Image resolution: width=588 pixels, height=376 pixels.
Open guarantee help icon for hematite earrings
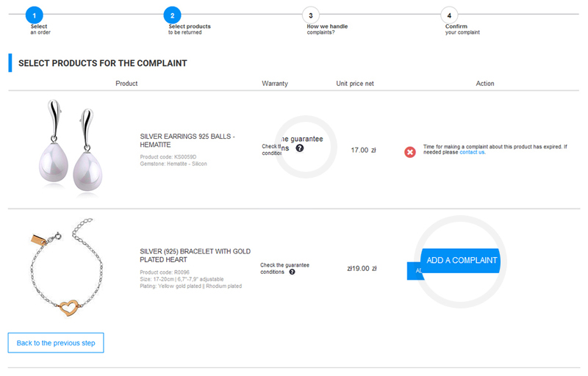[300, 148]
